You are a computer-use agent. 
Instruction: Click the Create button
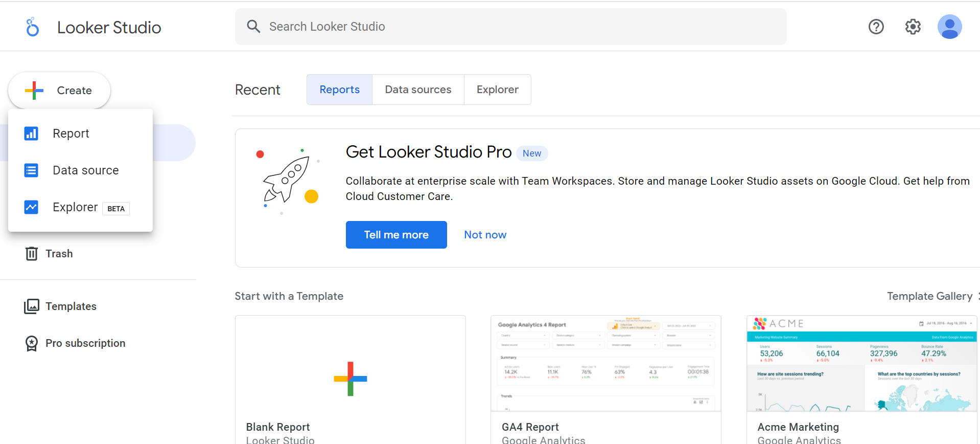coord(59,91)
